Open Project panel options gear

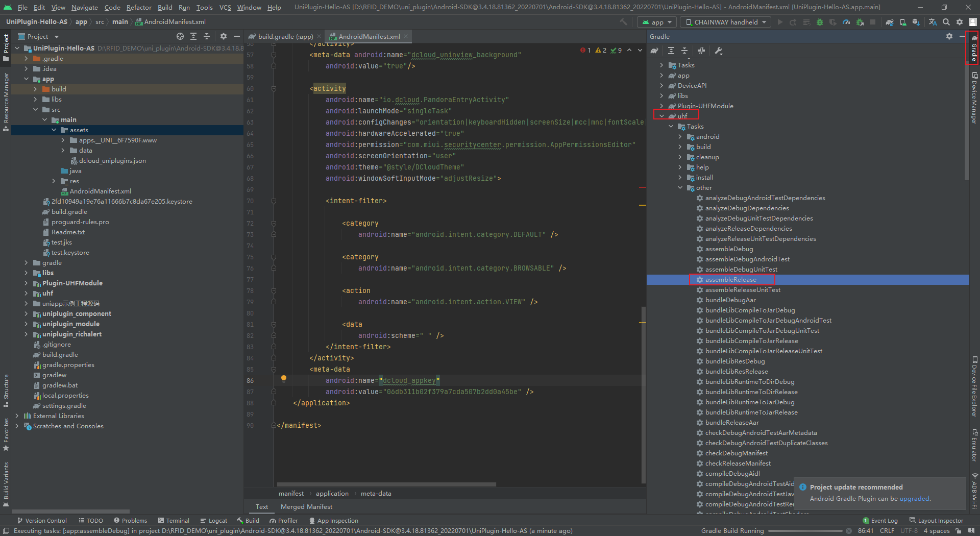pyautogui.click(x=223, y=36)
